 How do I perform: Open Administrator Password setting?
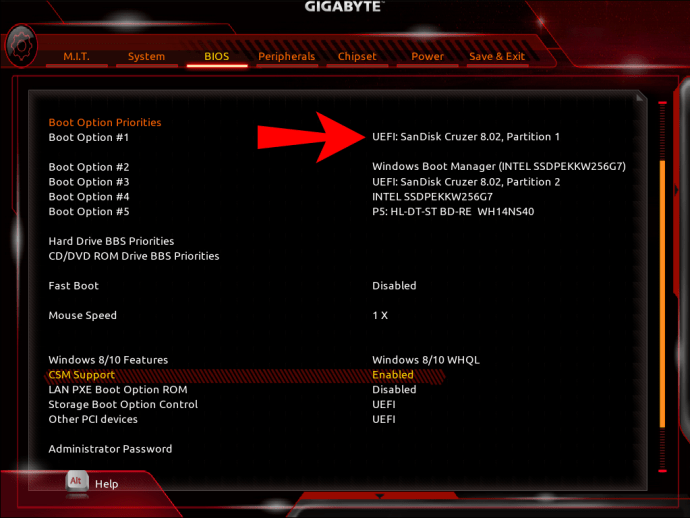[110, 449]
